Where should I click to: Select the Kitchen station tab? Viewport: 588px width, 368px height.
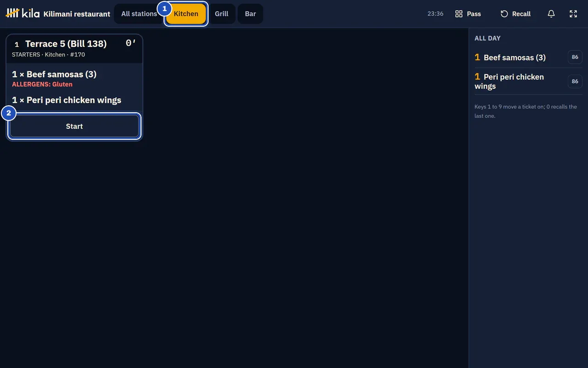pyautogui.click(x=186, y=14)
